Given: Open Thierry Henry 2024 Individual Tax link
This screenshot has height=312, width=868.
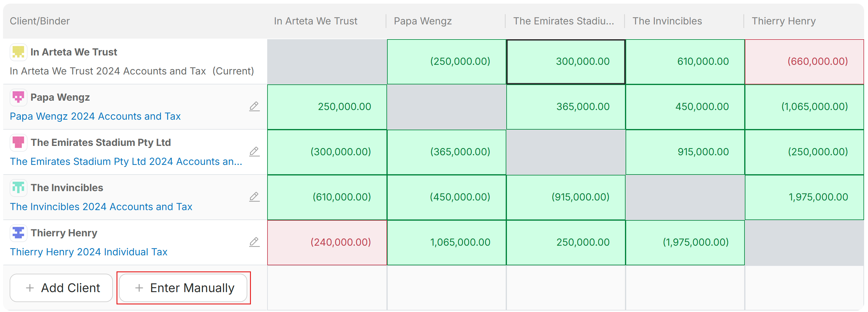Looking at the screenshot, I should pos(89,252).
